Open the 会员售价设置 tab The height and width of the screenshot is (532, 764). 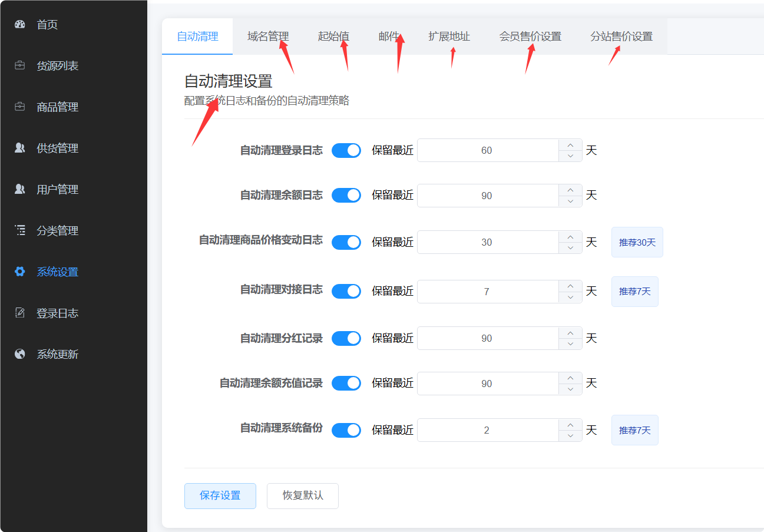(x=530, y=36)
